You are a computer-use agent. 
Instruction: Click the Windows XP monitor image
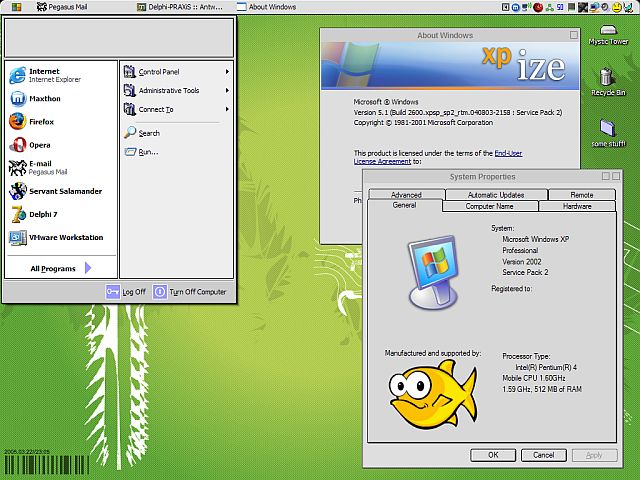[433, 272]
